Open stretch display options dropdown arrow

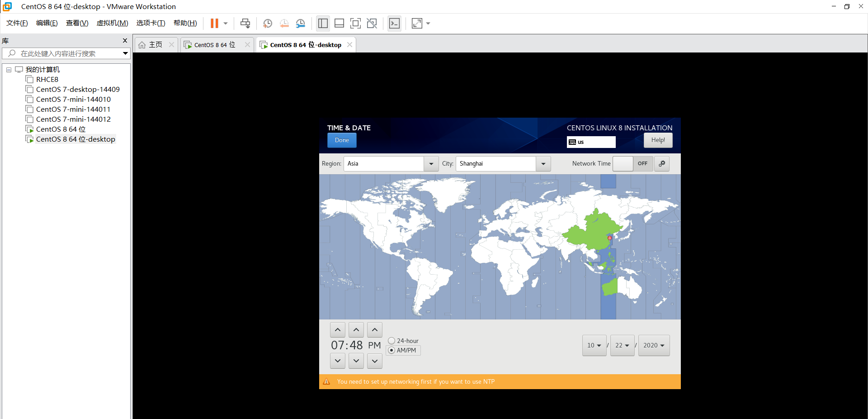point(428,24)
